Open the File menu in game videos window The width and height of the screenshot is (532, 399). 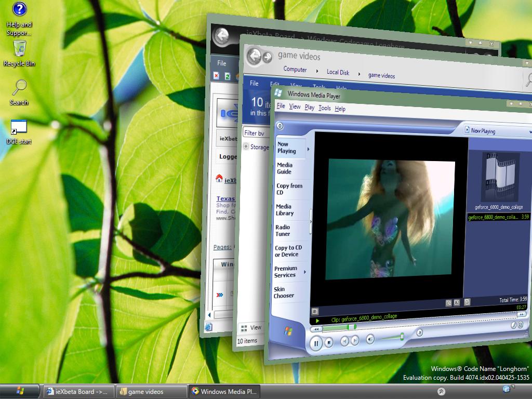pyautogui.click(x=254, y=83)
